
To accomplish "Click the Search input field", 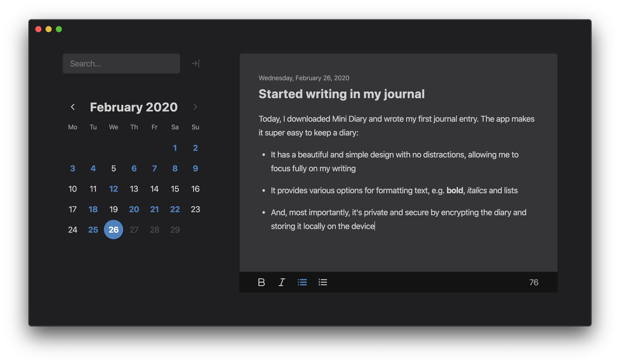I will point(121,63).
